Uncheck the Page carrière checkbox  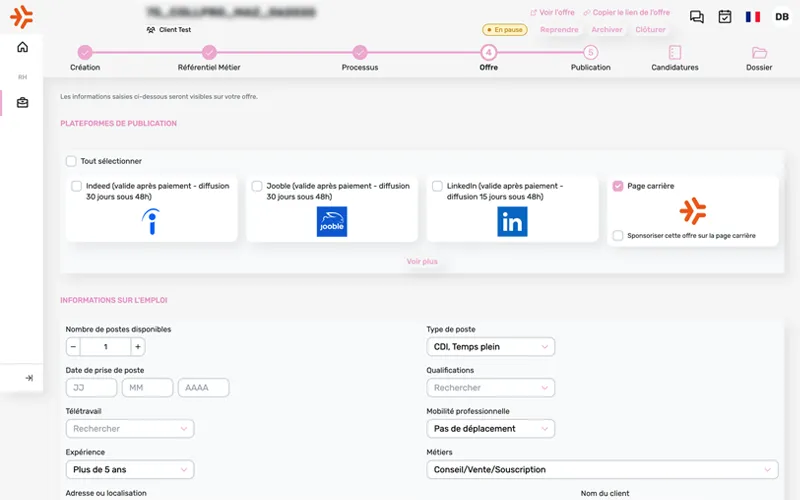click(618, 186)
